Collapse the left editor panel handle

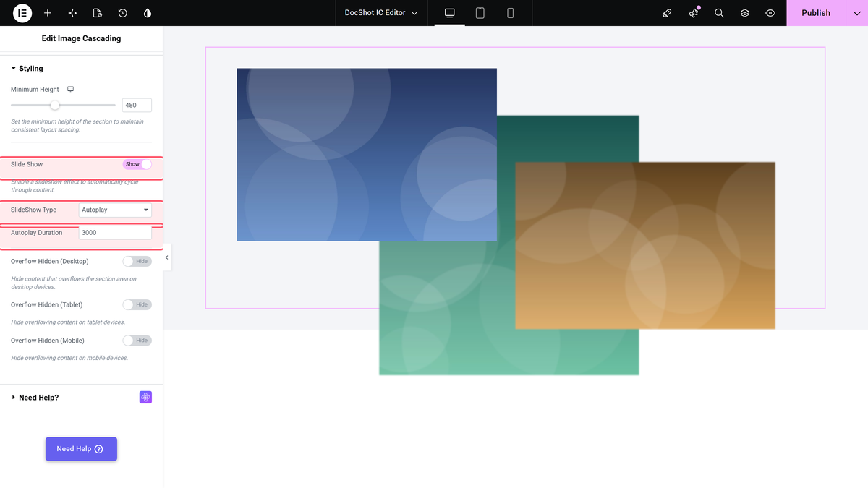167,257
